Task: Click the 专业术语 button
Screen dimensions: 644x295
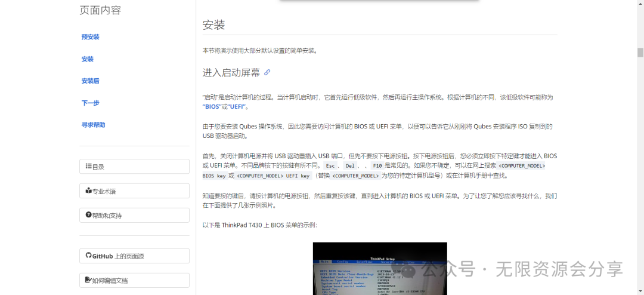Action: tap(134, 191)
